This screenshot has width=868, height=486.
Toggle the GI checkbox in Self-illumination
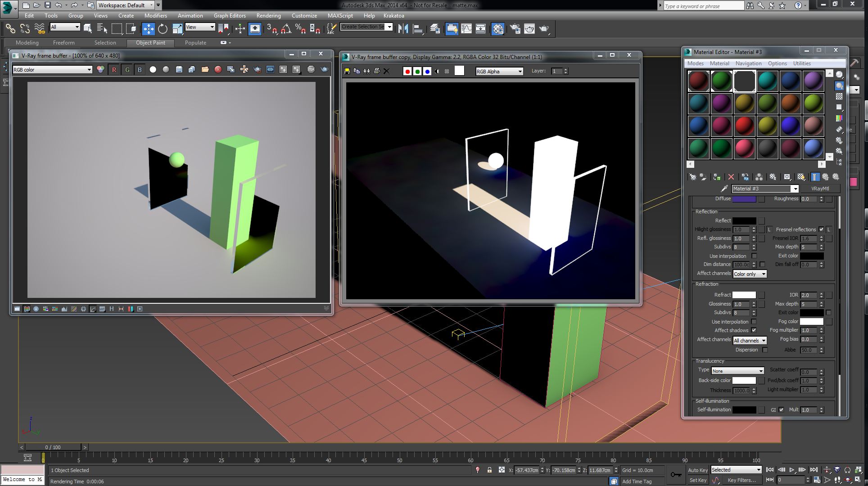[x=781, y=410]
